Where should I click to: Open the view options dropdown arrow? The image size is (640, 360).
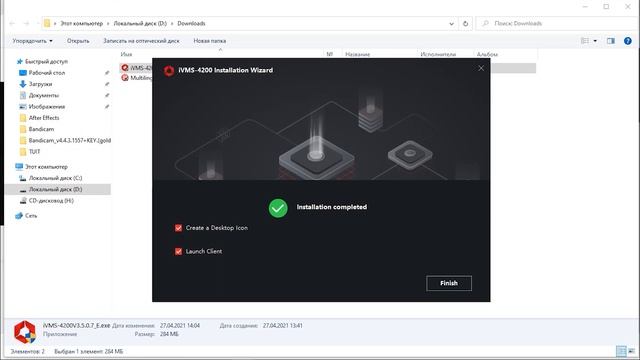coord(595,41)
